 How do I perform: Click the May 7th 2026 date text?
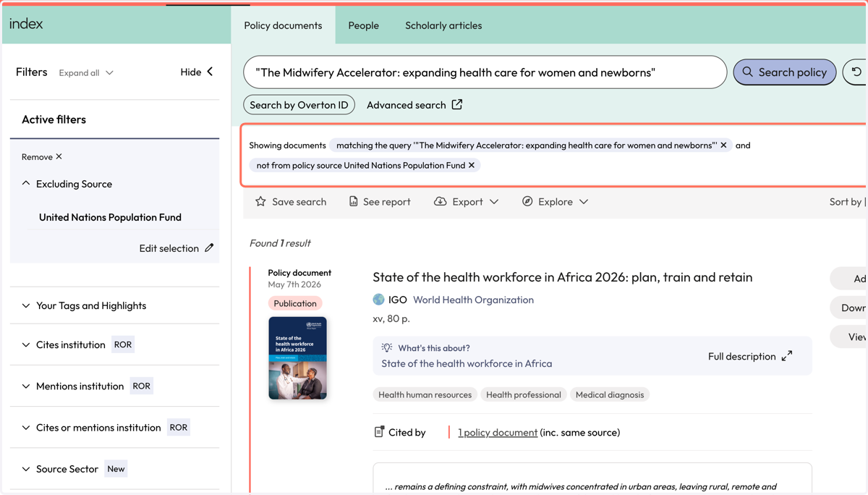[294, 284]
